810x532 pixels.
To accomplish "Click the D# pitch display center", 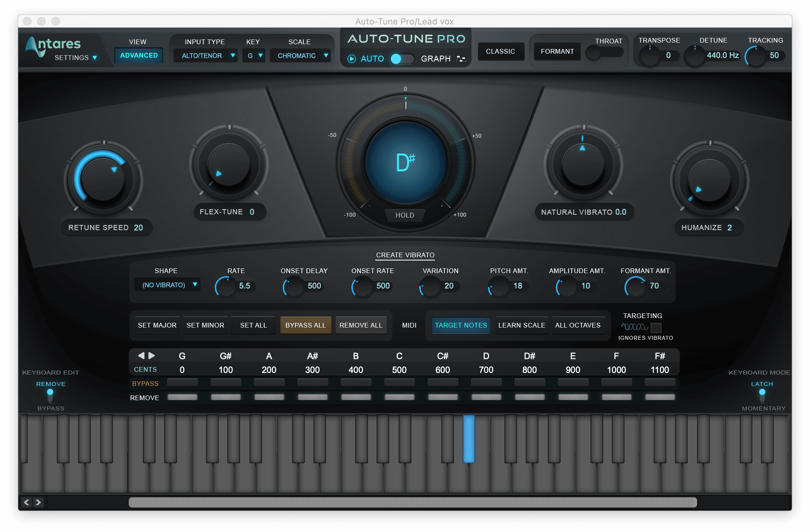I will (405, 163).
